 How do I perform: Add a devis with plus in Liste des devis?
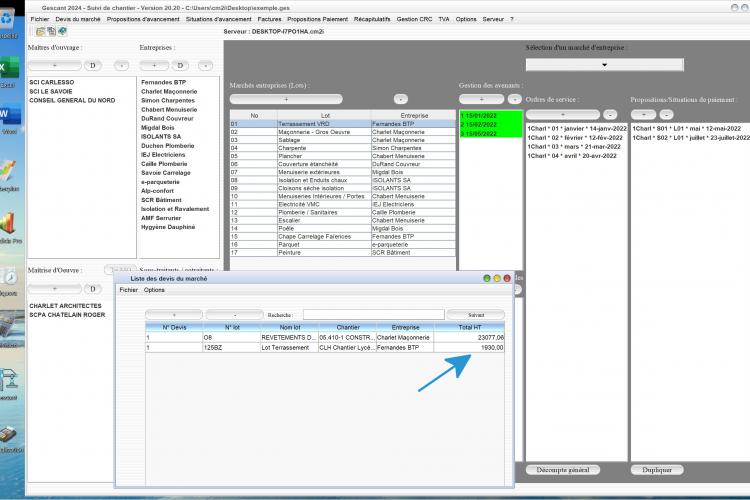174,315
